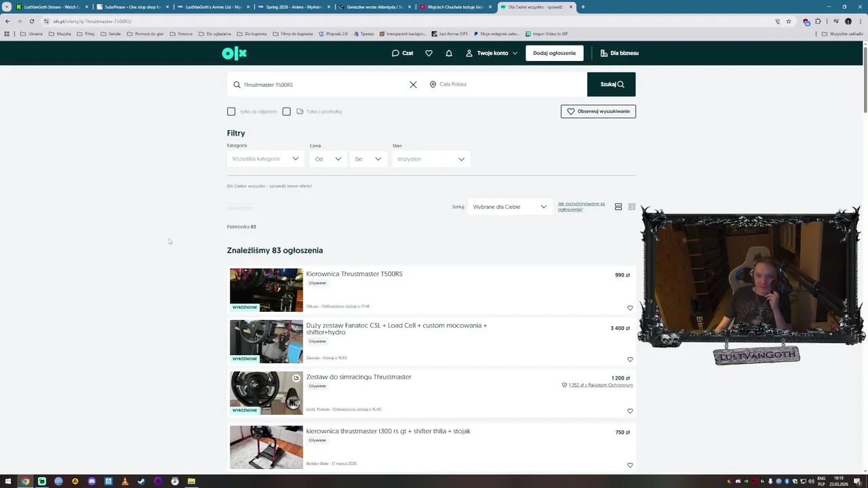Open the Czat messages icon
The height and width of the screenshot is (488, 868).
[402, 53]
